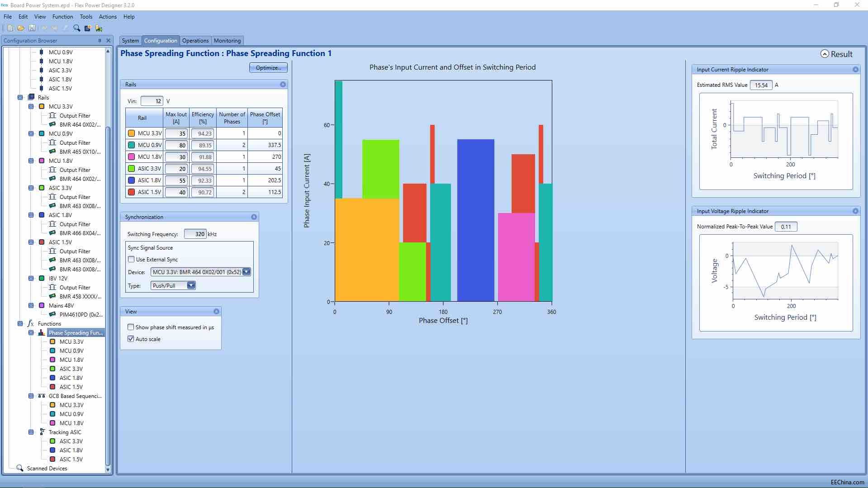Click the Save disk toolbar icon
The width and height of the screenshot is (868, 488).
[32, 28]
